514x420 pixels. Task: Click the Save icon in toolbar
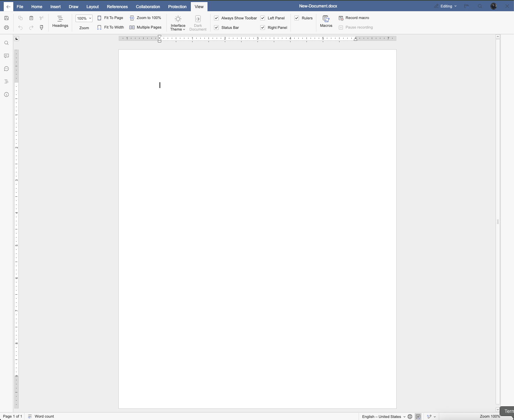(x=6, y=18)
